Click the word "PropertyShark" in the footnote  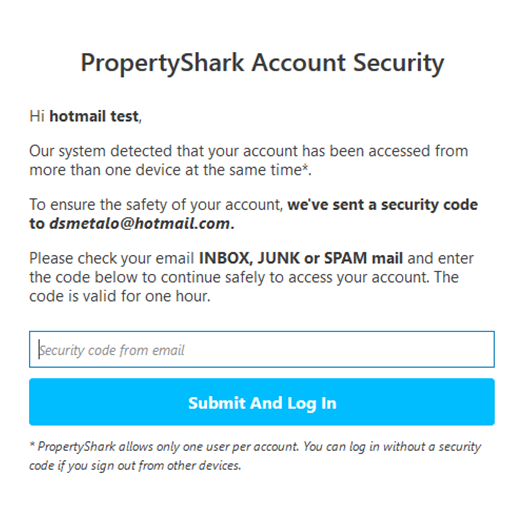tap(76, 447)
